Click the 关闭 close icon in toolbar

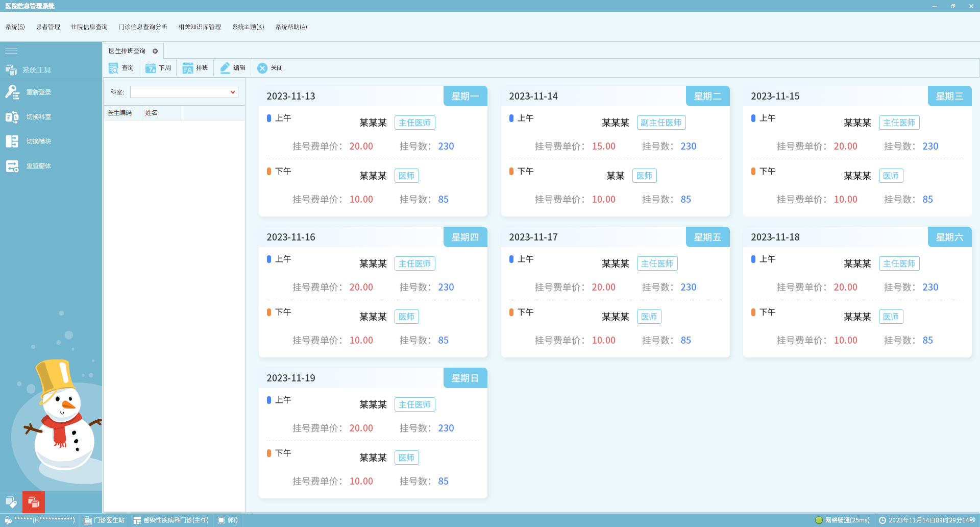coord(262,68)
